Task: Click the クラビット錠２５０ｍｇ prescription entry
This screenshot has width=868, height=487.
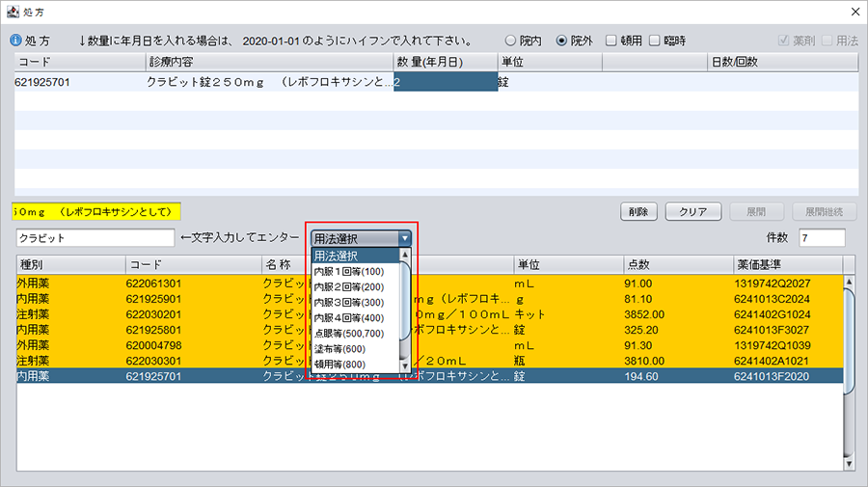Action: pos(269,82)
